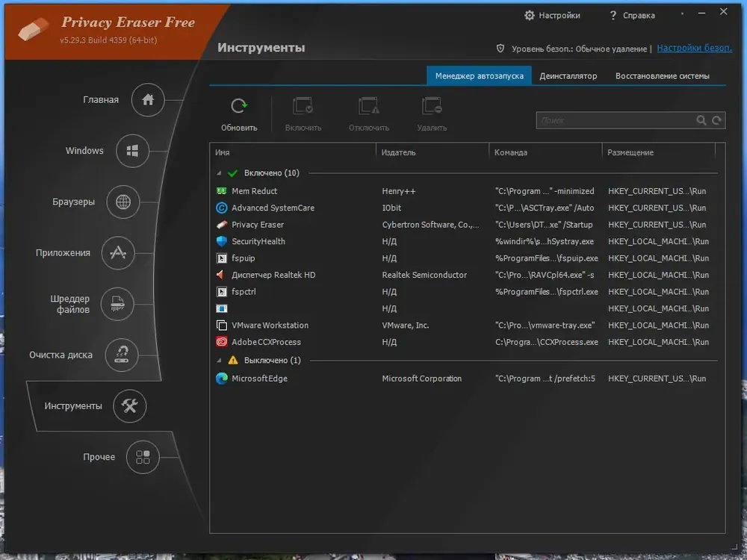Switch to Деинсталлятор tab
747x560 pixels.
click(x=568, y=75)
